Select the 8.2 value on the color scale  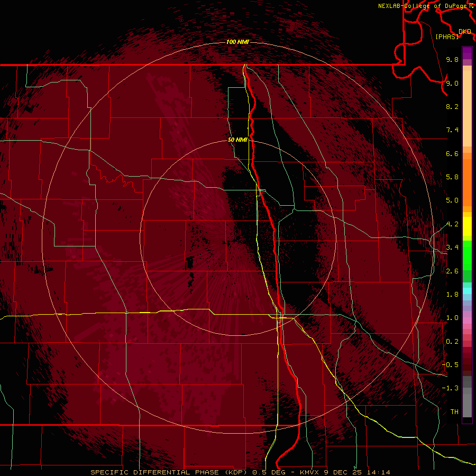pyautogui.click(x=452, y=106)
